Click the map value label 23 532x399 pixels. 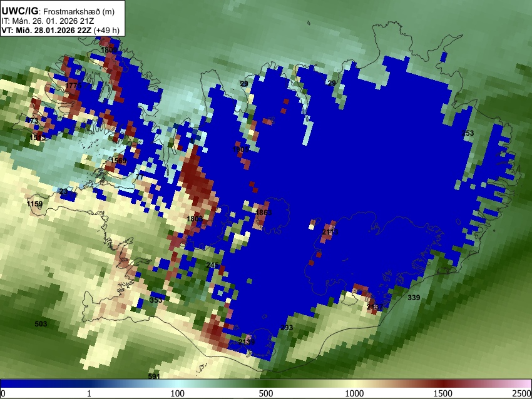click(x=63, y=191)
